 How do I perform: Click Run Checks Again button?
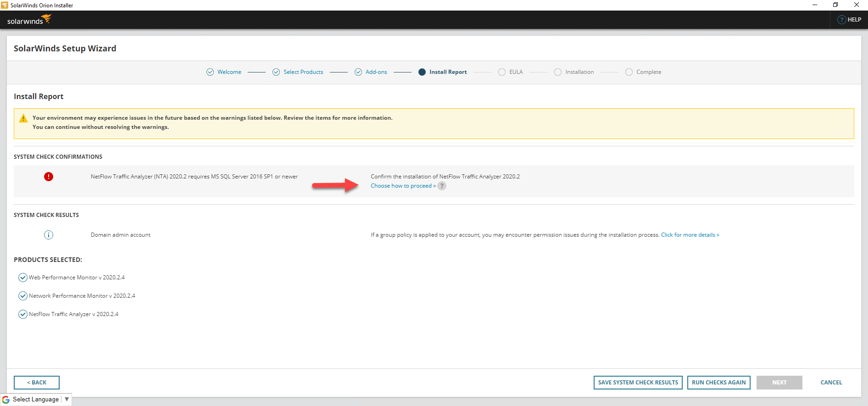pos(719,383)
